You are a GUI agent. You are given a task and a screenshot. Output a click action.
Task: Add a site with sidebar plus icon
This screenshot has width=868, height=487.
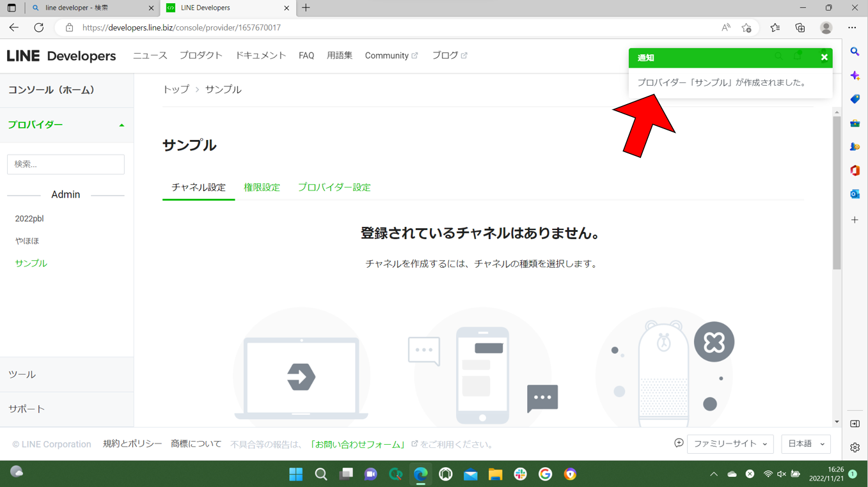pos(855,220)
